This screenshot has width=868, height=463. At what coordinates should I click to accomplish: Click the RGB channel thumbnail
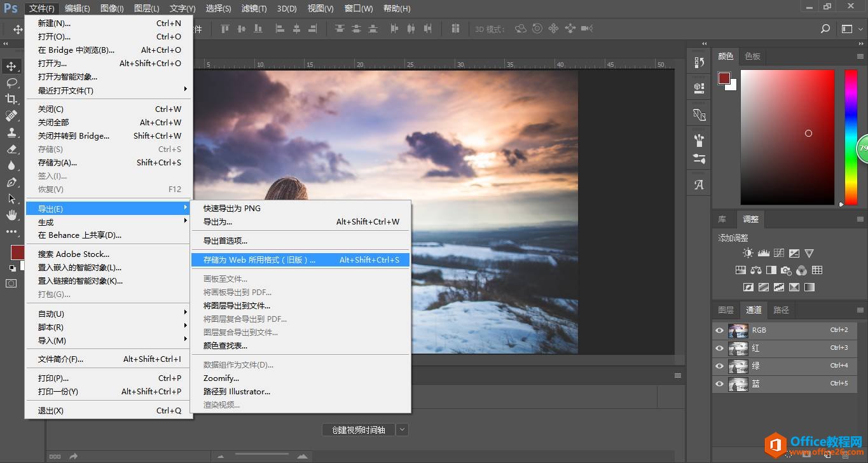pyautogui.click(x=738, y=331)
